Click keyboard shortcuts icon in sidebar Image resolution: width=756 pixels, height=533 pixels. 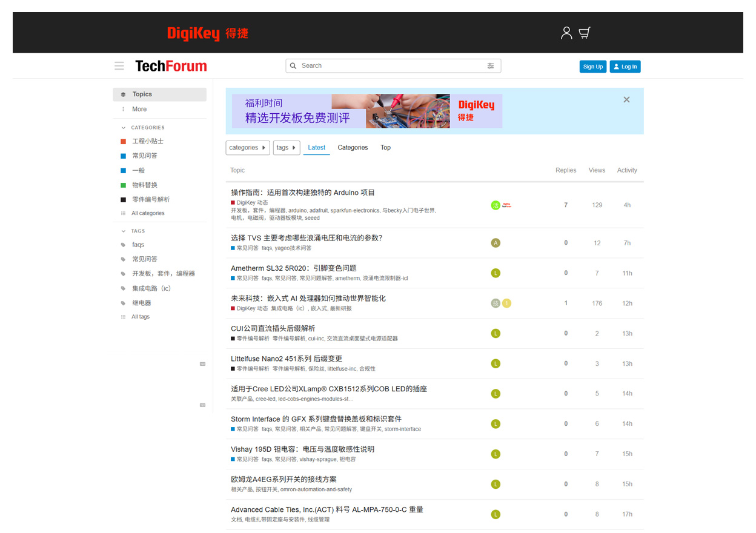202,364
